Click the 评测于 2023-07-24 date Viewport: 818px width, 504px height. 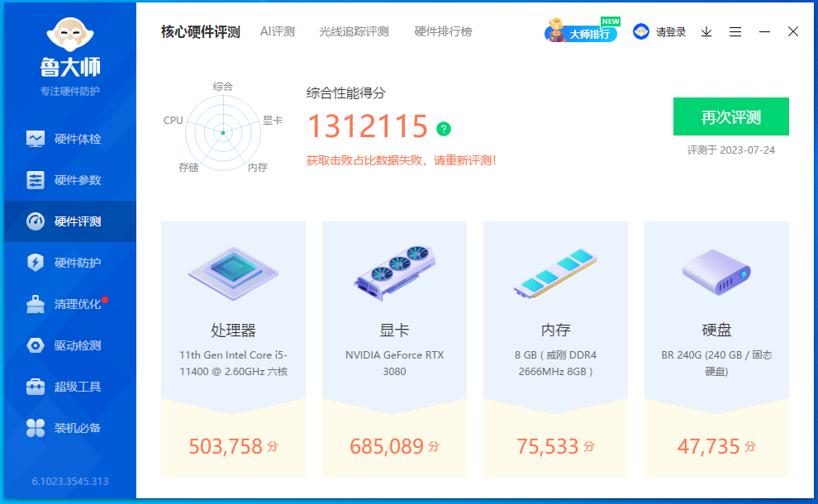(731, 150)
